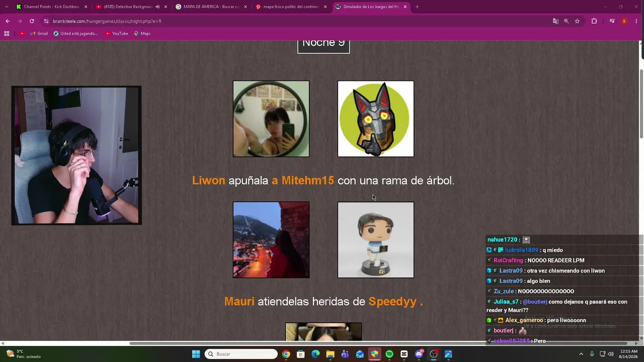Viewport: 644px width, 362px height.
Task: Open microphone status in system tray
Action: tap(592, 354)
